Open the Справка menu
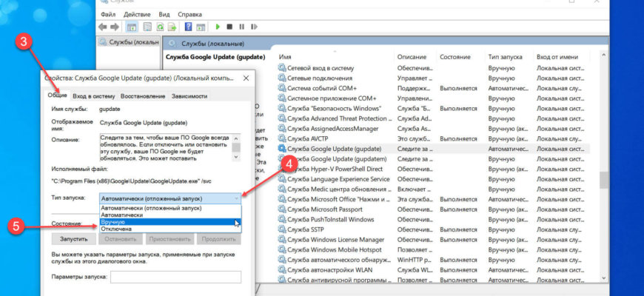The width and height of the screenshot is (644, 296). (189, 14)
